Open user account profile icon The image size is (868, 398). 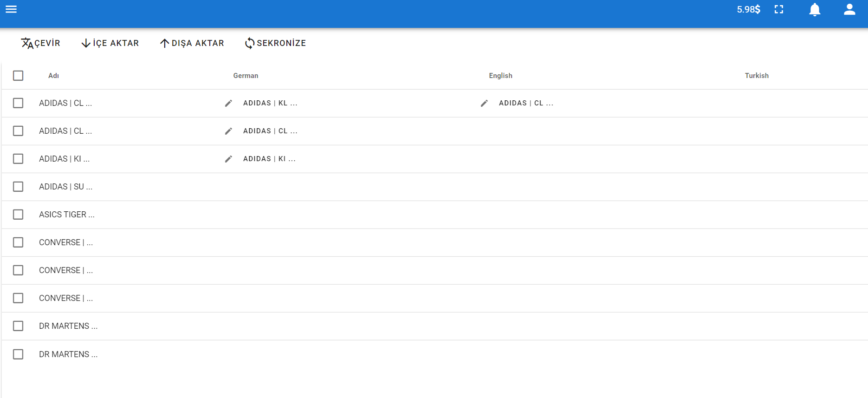click(849, 9)
